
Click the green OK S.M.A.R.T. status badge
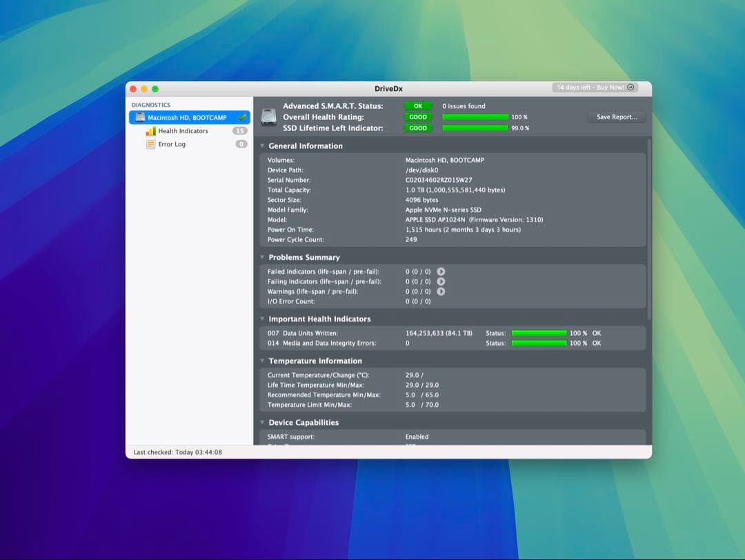(418, 106)
